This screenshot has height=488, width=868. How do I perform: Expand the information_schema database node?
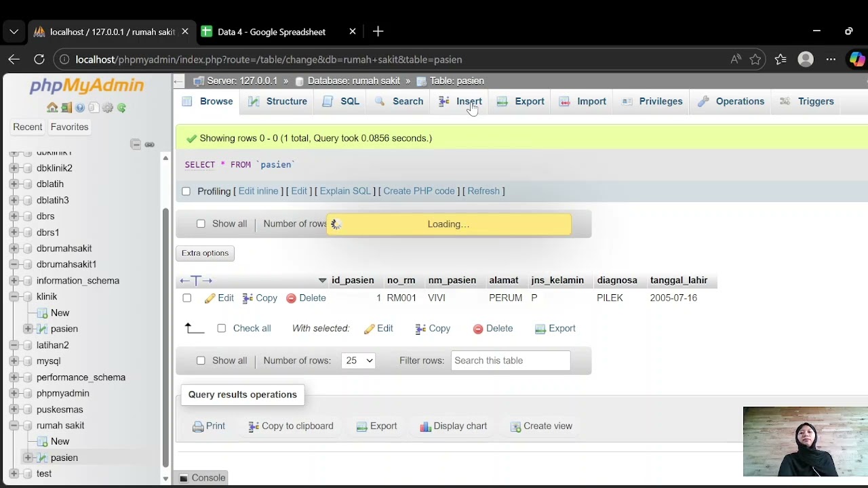coord(14,281)
